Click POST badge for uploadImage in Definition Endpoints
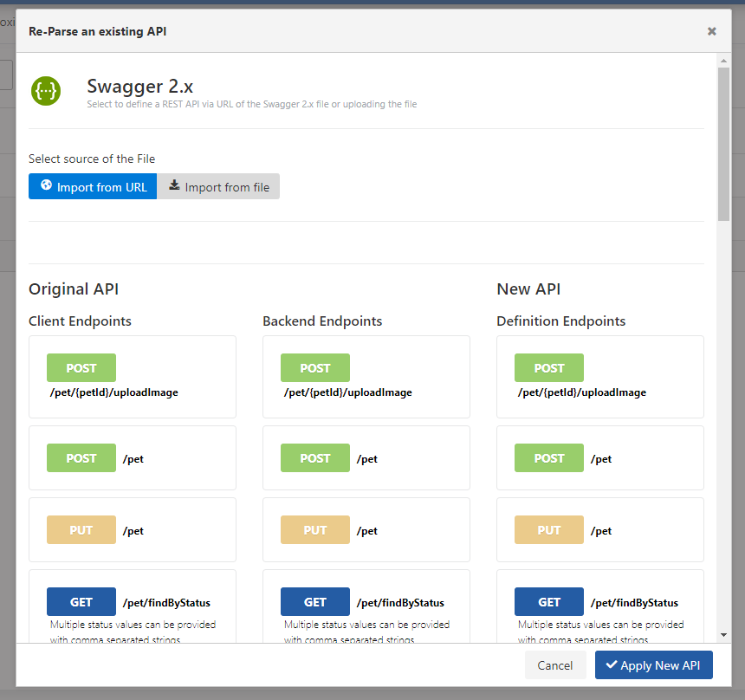745x700 pixels. coord(548,368)
